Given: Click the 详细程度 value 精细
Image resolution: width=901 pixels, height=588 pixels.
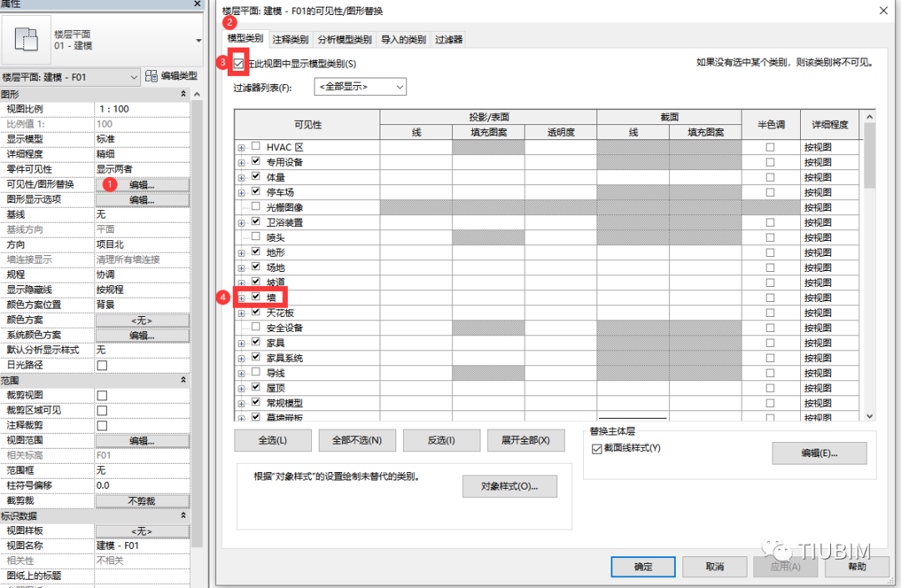Looking at the screenshot, I should 143,154.
